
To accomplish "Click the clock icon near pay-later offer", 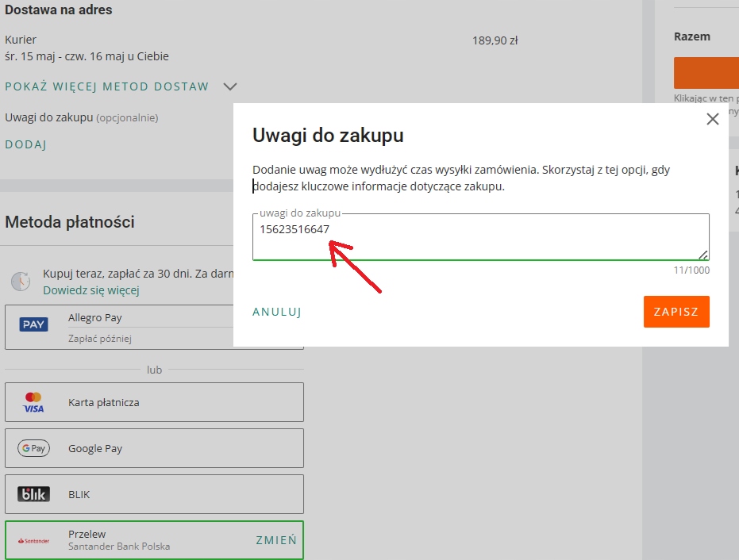I will coord(21,281).
